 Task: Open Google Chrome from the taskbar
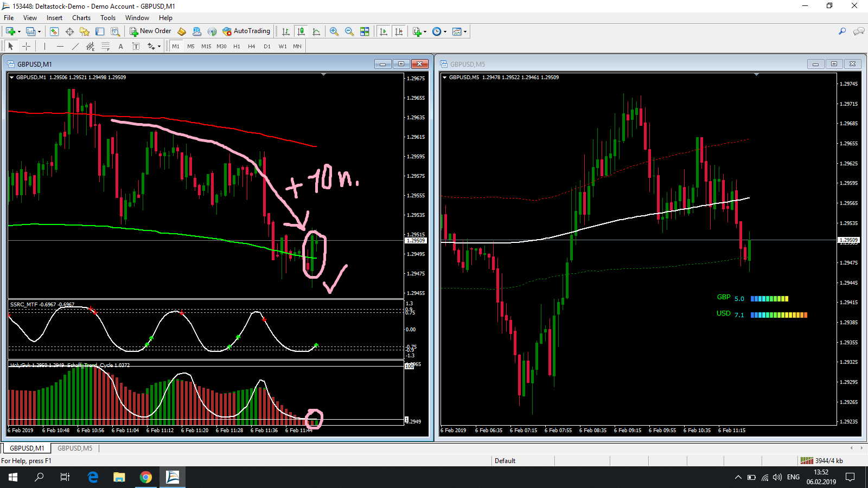pyautogui.click(x=146, y=477)
